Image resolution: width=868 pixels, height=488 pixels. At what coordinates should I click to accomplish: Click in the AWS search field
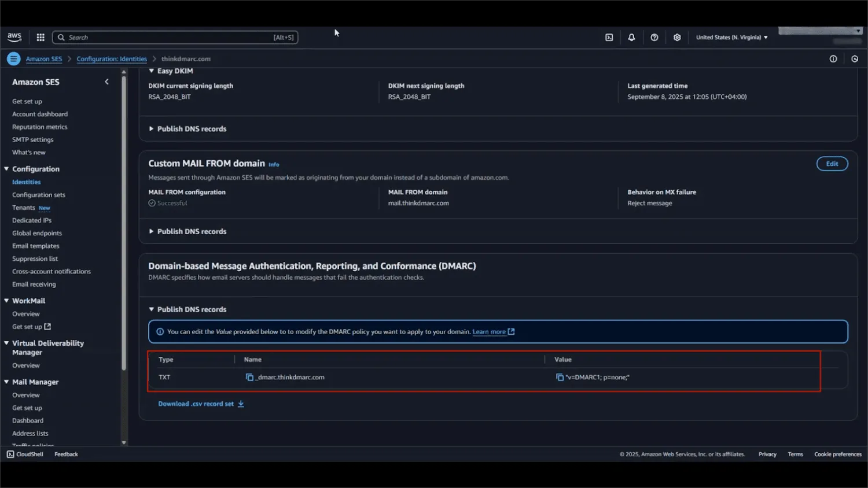click(175, 38)
